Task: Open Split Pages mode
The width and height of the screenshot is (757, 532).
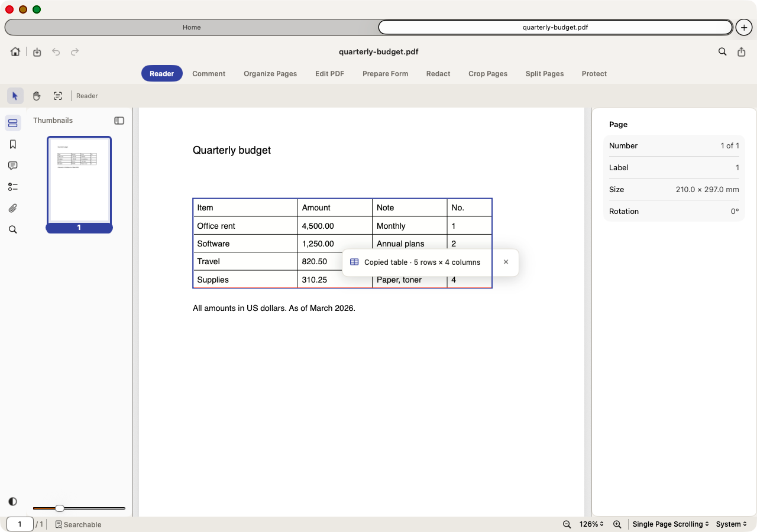Action: pos(545,74)
